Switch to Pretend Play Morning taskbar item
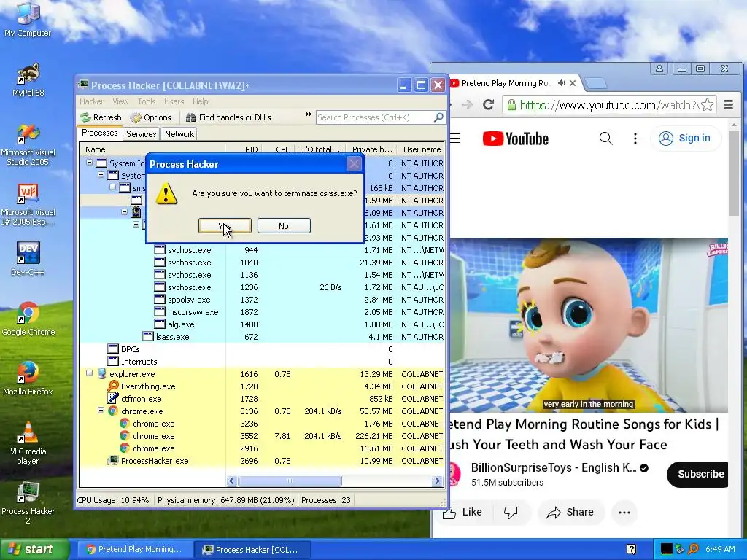The image size is (747, 560). 134,550
